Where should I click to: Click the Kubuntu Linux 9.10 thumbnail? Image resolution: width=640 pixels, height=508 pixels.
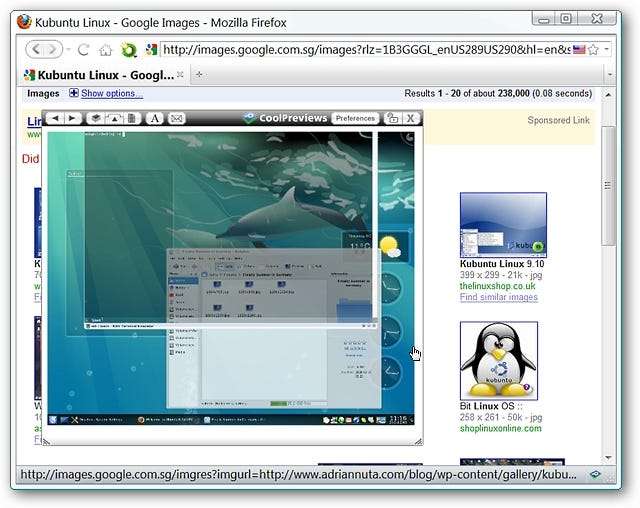pyautogui.click(x=503, y=225)
